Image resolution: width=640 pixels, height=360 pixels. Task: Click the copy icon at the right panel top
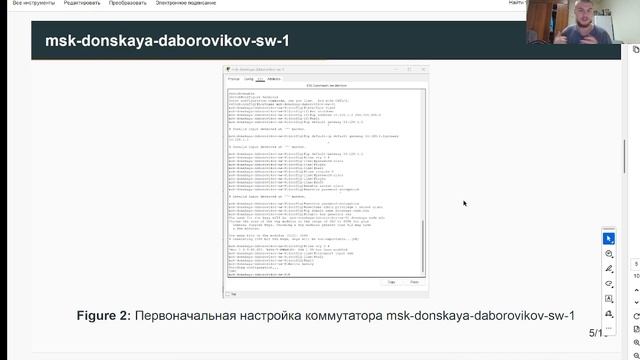point(636,49)
